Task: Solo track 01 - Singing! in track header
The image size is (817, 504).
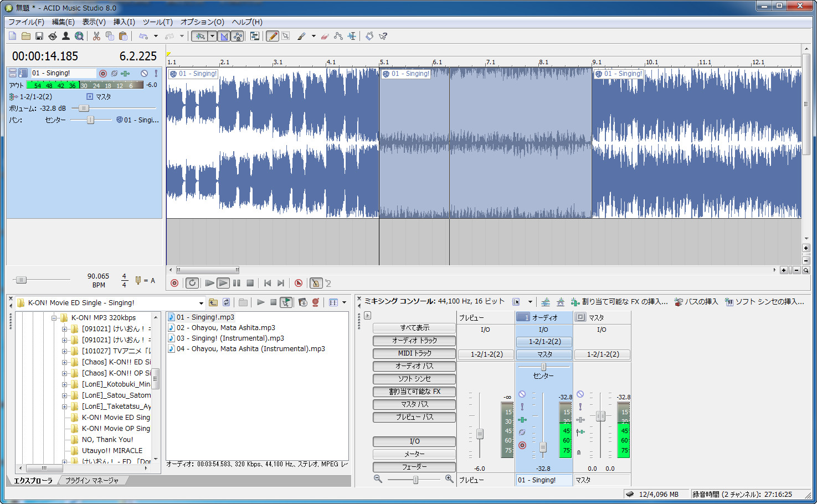Action: click(x=156, y=73)
